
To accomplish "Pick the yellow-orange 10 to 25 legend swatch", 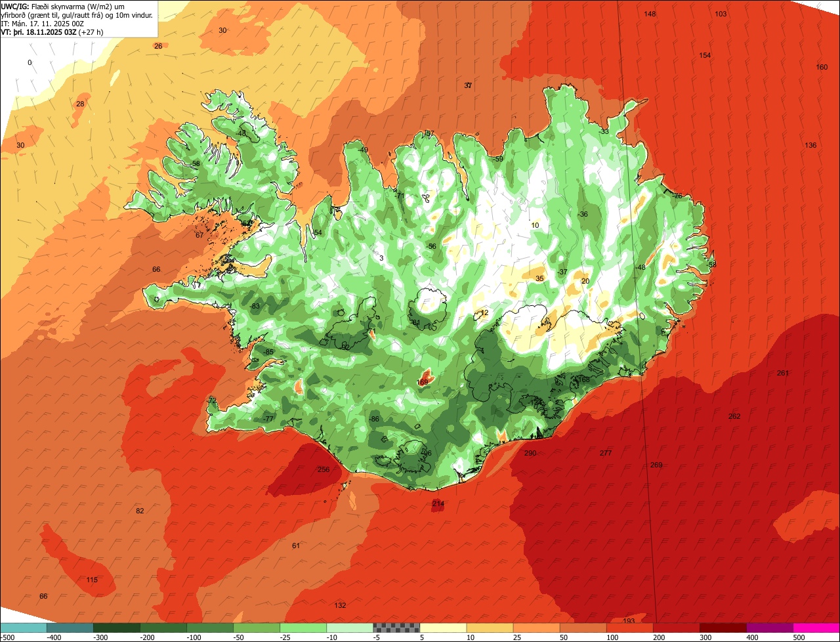I will click(489, 628).
